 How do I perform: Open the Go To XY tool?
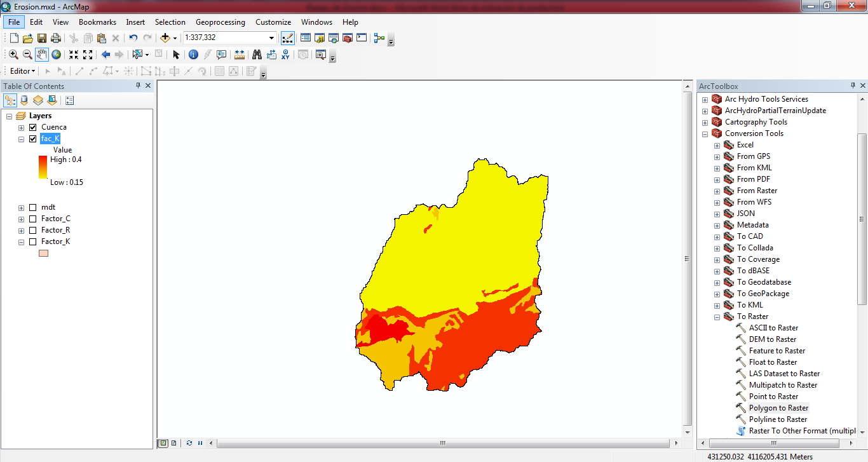click(285, 55)
